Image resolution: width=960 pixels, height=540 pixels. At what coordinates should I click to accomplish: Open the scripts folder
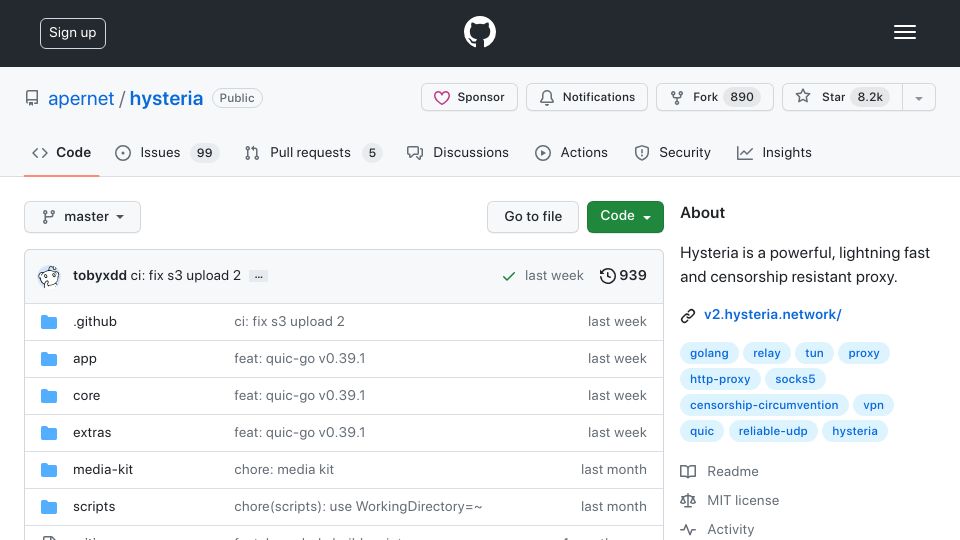94,507
